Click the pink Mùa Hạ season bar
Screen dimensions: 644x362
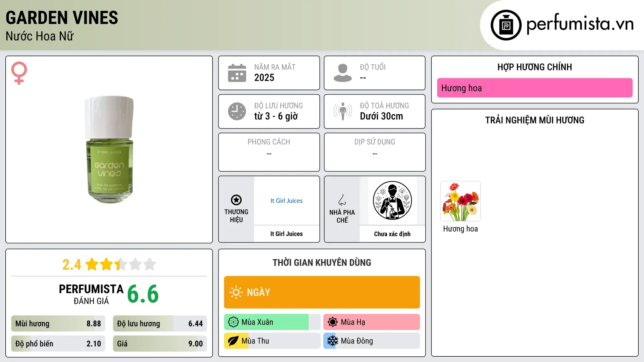372,322
